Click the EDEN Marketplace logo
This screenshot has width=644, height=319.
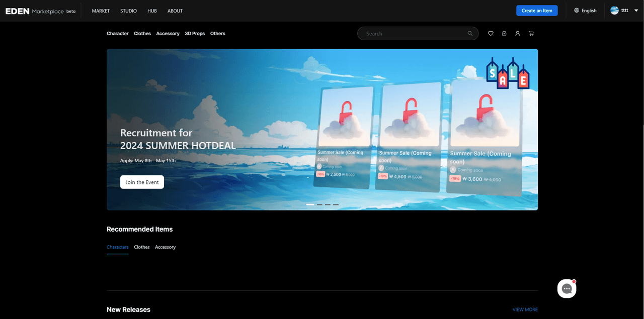[40, 11]
